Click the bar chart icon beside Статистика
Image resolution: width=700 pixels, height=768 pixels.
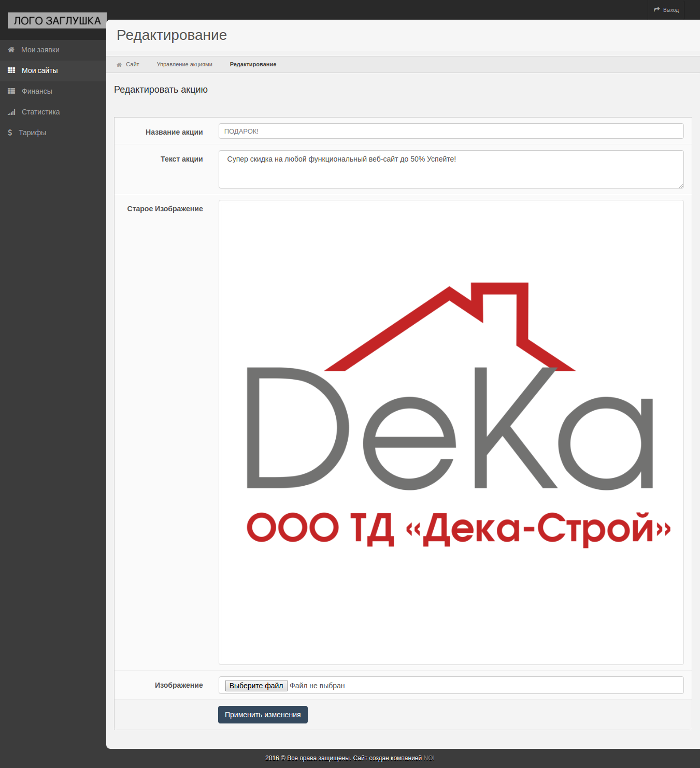pyautogui.click(x=11, y=112)
